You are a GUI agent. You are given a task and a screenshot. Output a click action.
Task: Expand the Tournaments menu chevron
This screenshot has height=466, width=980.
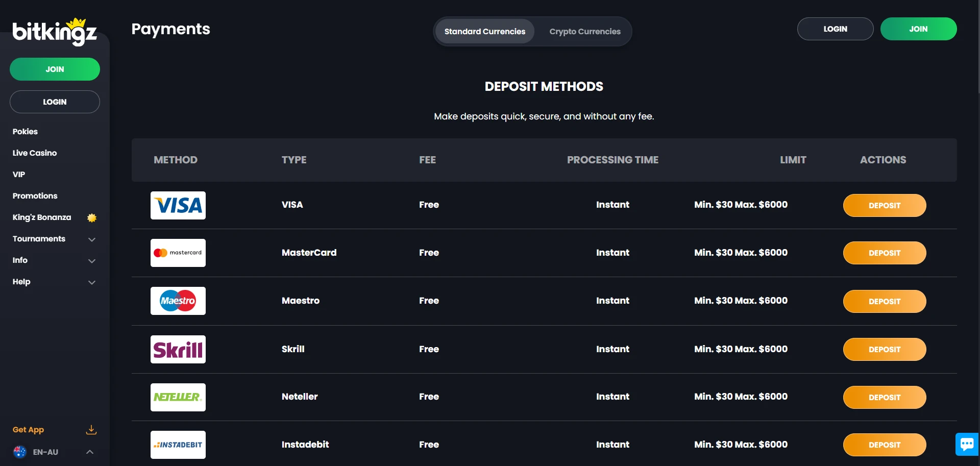tap(92, 239)
